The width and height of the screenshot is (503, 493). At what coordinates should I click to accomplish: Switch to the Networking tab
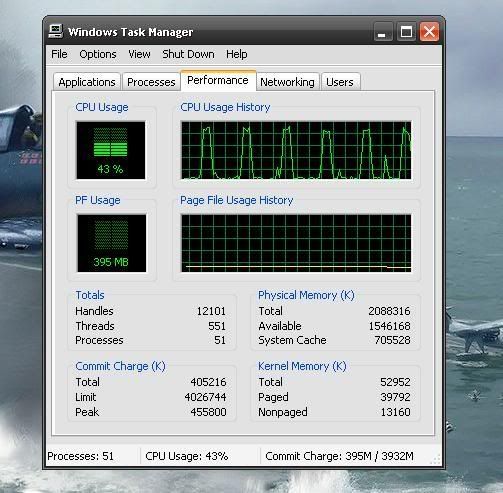point(287,82)
